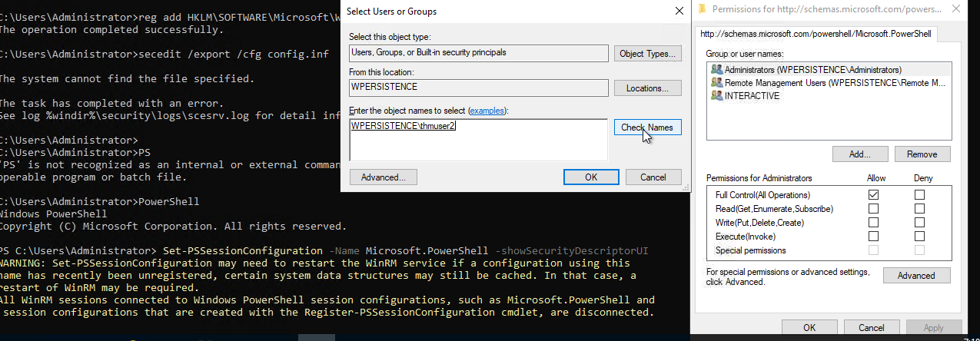Click the Permissions dialog title bar icon
The height and width of the screenshot is (341, 980).
(702, 9)
